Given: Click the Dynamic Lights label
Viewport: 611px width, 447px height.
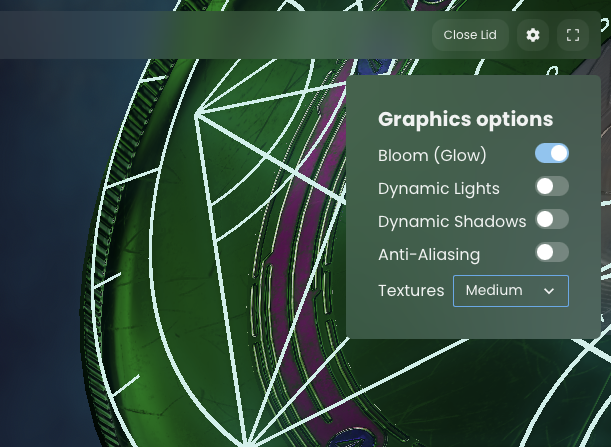Looking at the screenshot, I should pyautogui.click(x=439, y=189).
